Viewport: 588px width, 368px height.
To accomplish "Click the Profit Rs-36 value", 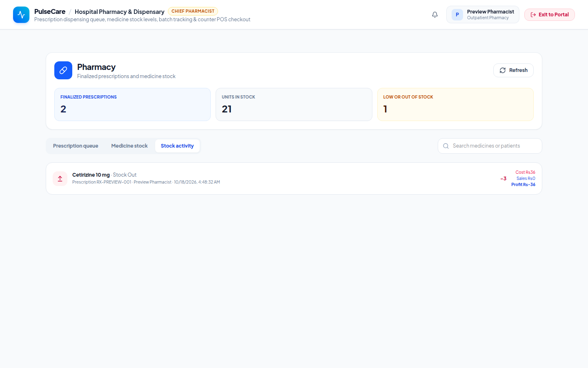I will 523,185.
